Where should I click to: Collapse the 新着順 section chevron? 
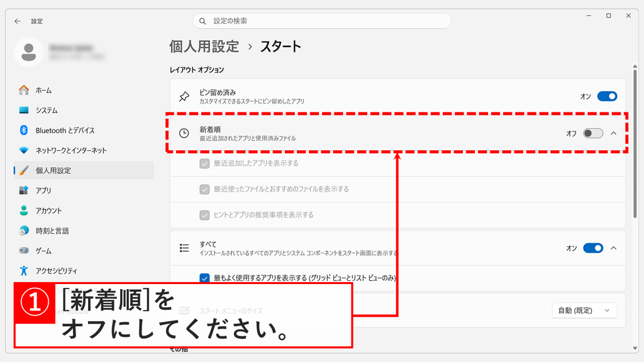614,133
